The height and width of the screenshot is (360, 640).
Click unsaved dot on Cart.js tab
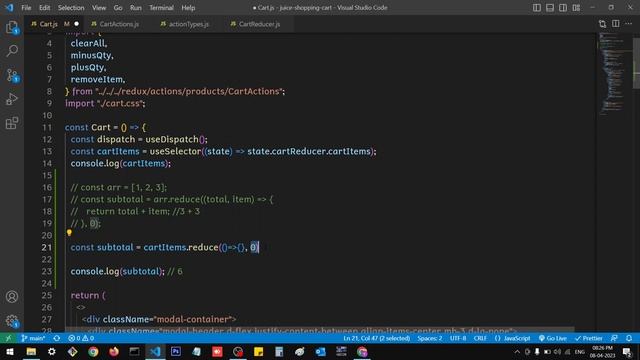76,24
